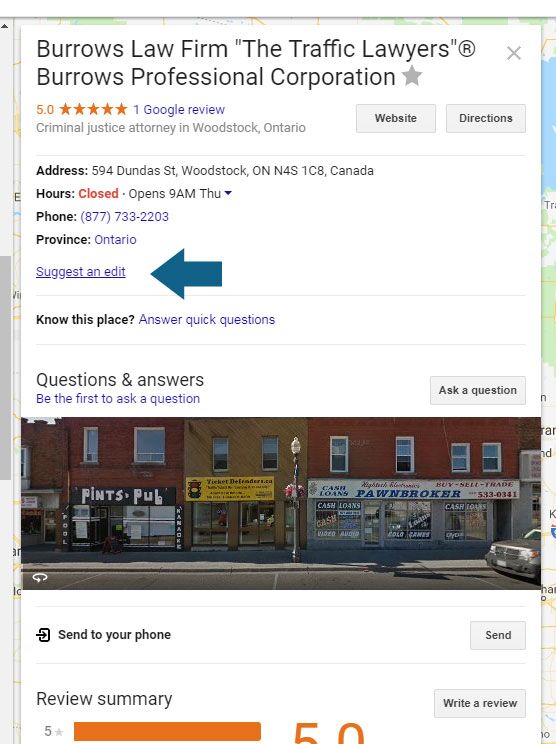
Task: Click the Send button
Action: (x=498, y=635)
